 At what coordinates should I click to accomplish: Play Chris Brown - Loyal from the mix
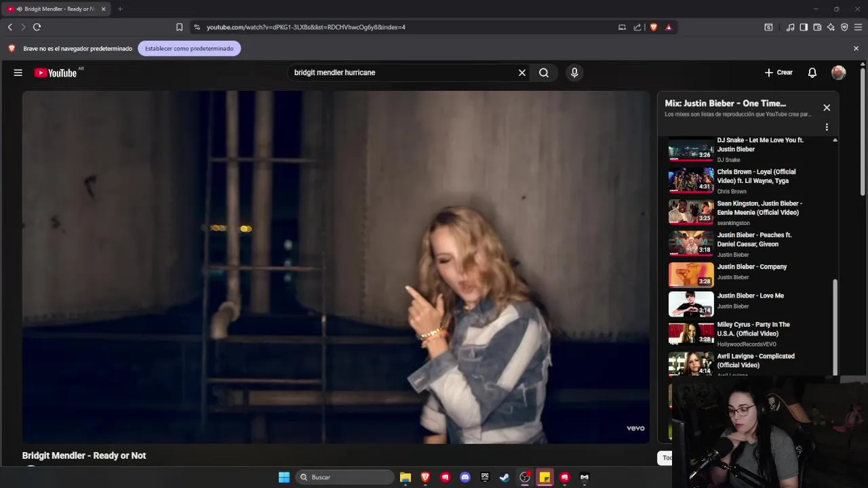tap(746, 181)
